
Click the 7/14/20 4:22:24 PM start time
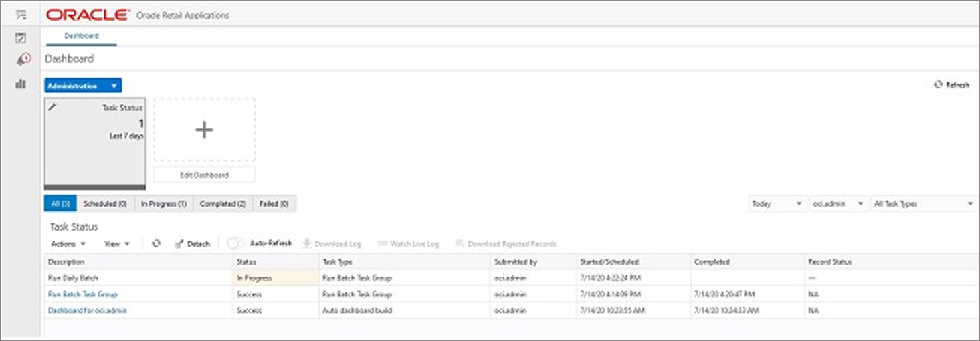coord(611,278)
